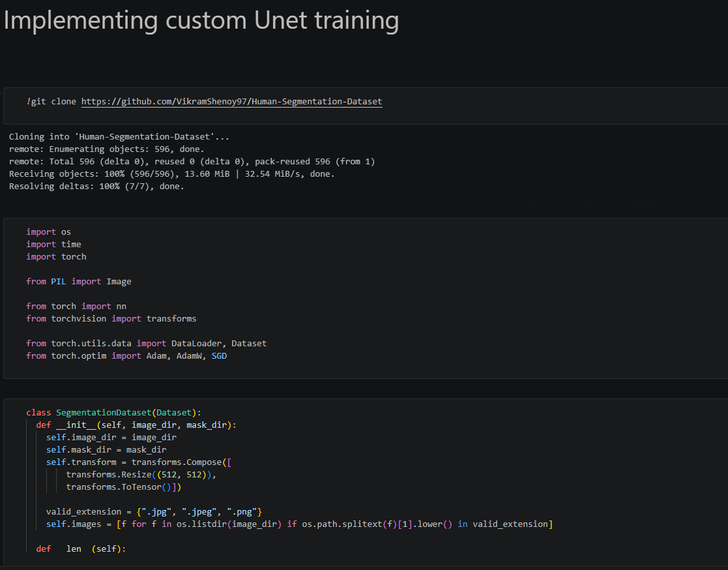
Task: Click the 'self.images' list comprehension line
Action: [299, 524]
